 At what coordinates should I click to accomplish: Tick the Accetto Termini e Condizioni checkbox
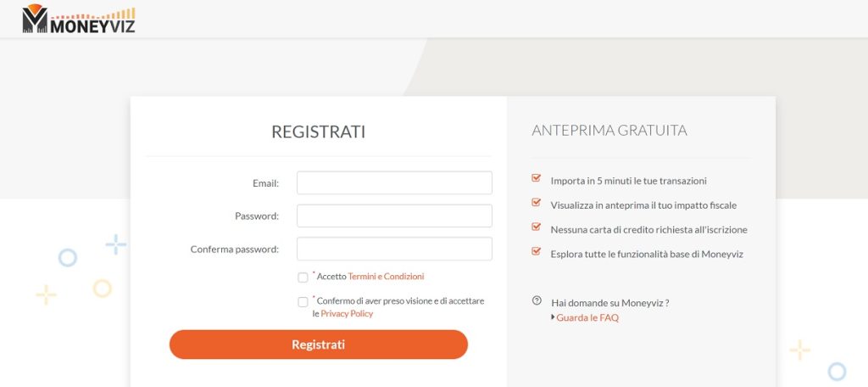303,278
